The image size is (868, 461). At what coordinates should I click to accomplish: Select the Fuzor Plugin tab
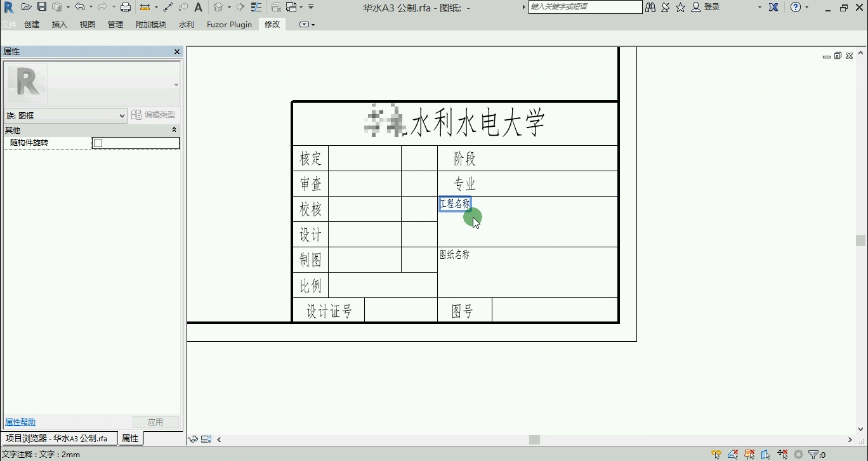point(229,25)
